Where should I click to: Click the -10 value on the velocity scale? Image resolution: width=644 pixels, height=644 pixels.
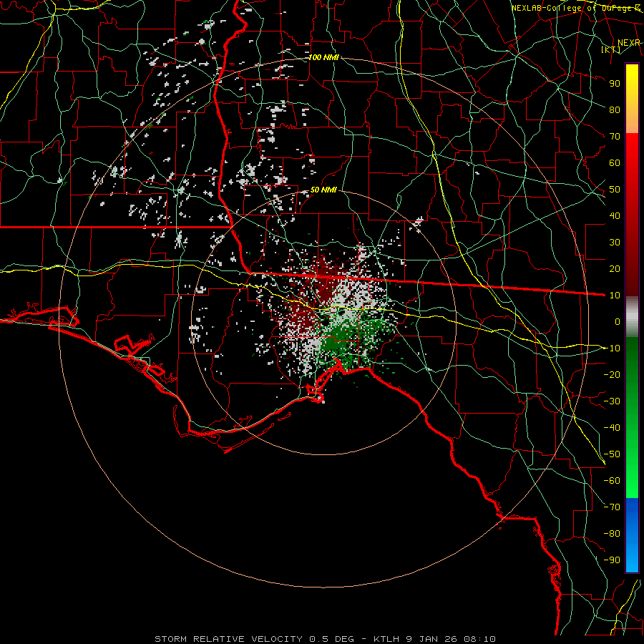click(x=612, y=348)
